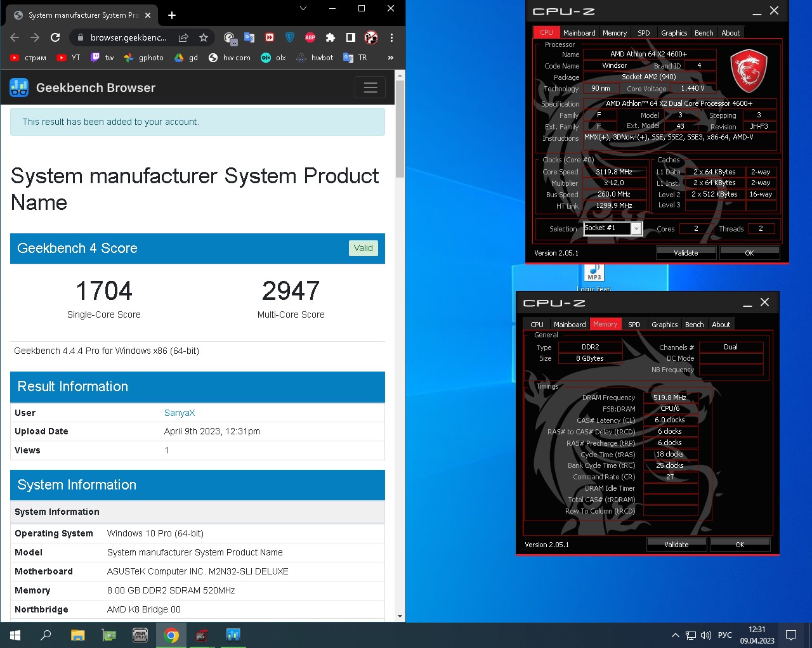Screen dimensions: 812x648
Task: Click the MSI dragon logo in CPU-Z
Action: (x=749, y=71)
